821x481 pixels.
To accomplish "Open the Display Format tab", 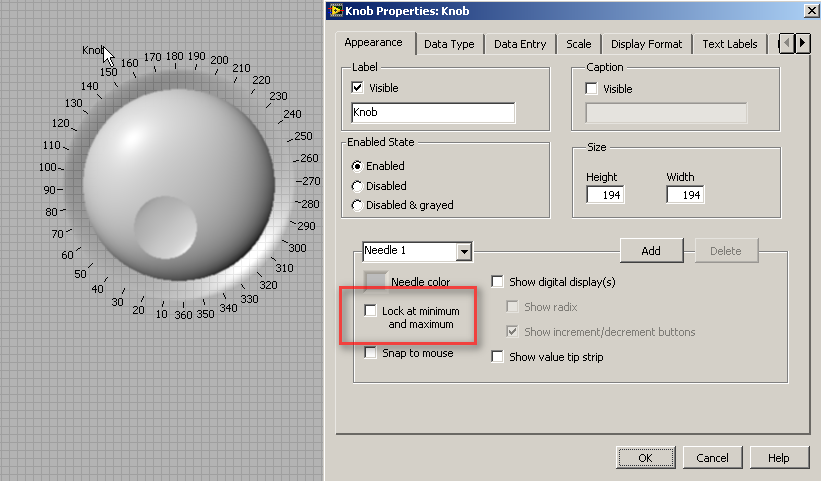I will [647, 44].
